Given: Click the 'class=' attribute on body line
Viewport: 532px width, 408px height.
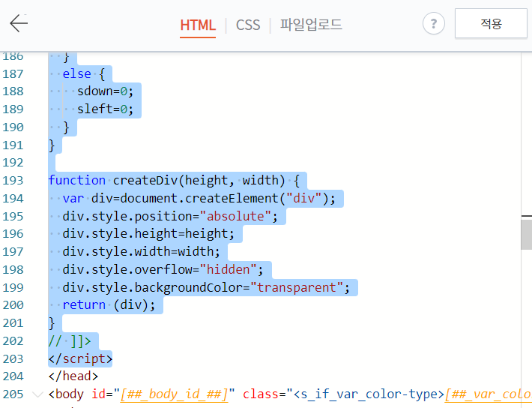Looking at the screenshot, I should click(x=265, y=394).
